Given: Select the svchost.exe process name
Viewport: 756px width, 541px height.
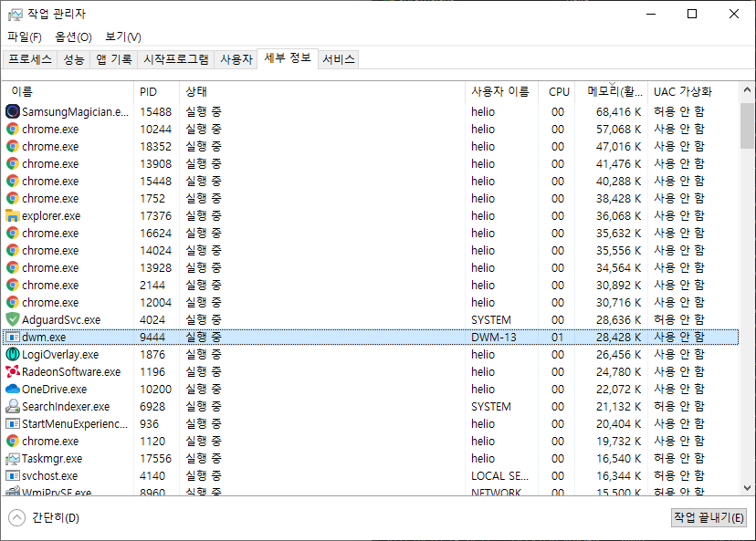Looking at the screenshot, I should 49,476.
